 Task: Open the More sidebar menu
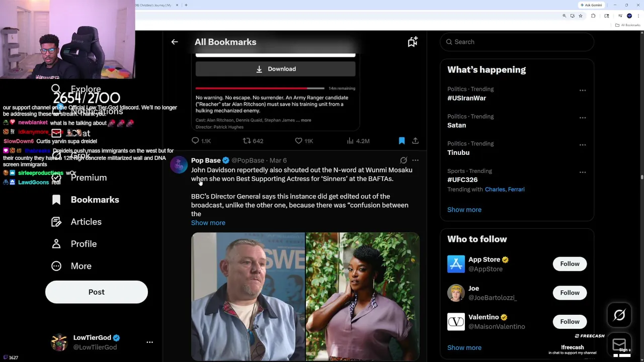click(x=72, y=266)
